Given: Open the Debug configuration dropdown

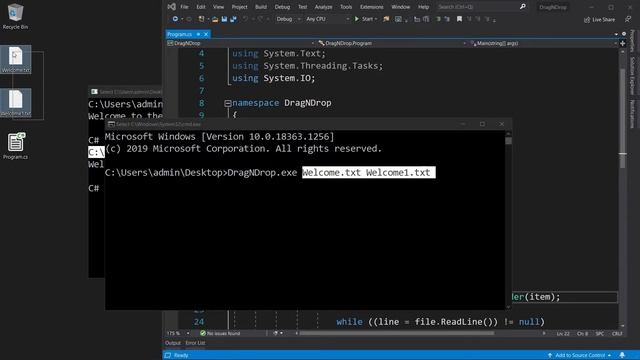Looking at the screenshot, I should (288, 19).
